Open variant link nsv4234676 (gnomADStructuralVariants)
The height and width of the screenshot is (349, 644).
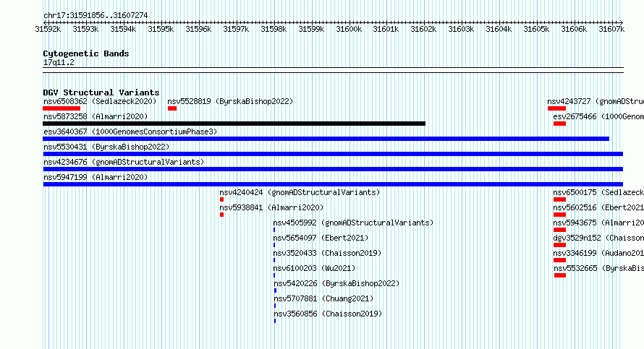pyautogui.click(x=124, y=162)
